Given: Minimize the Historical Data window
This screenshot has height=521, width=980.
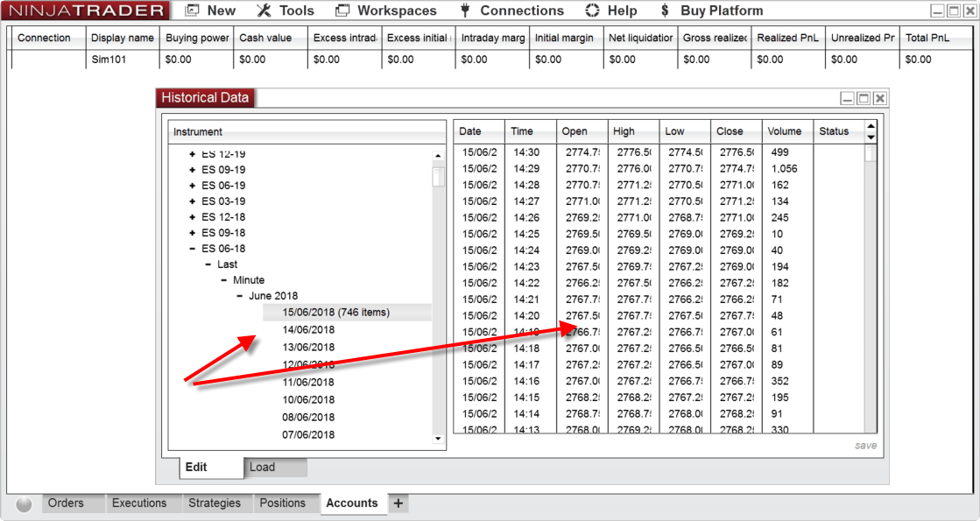Looking at the screenshot, I should point(848,98).
